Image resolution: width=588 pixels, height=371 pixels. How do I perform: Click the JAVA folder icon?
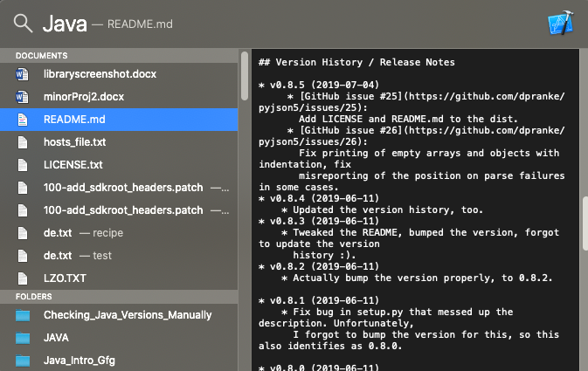coord(23,338)
